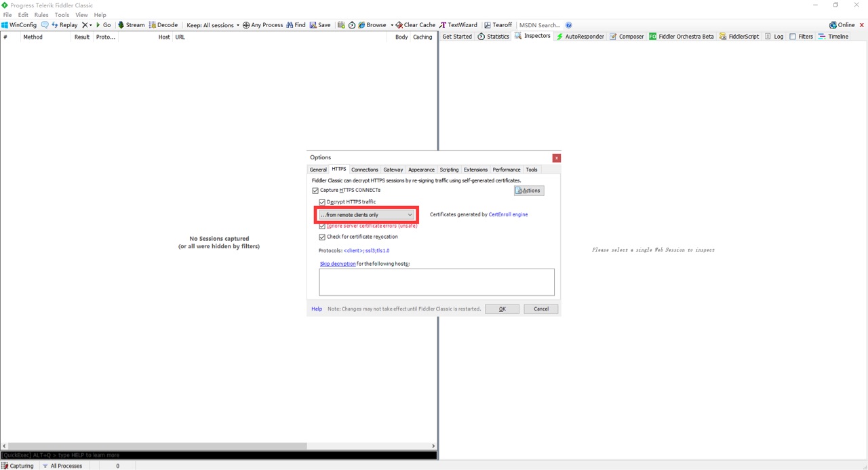Viewport: 868px width, 470px height.
Task: Open the View menu
Action: coord(81,15)
